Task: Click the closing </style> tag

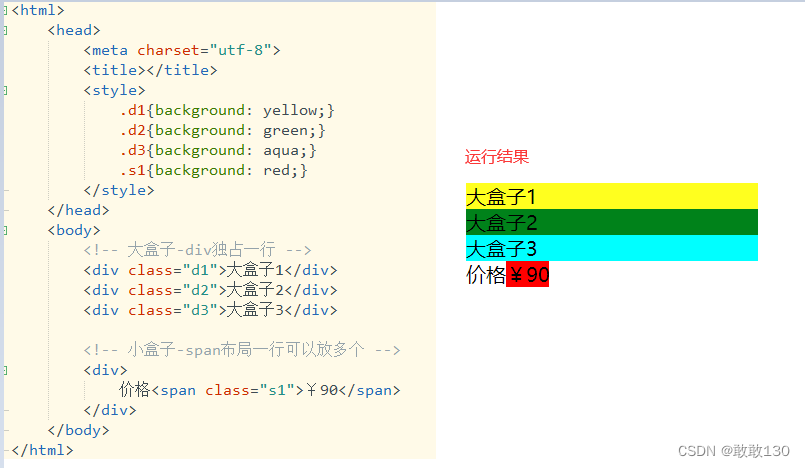Action: 119,190
